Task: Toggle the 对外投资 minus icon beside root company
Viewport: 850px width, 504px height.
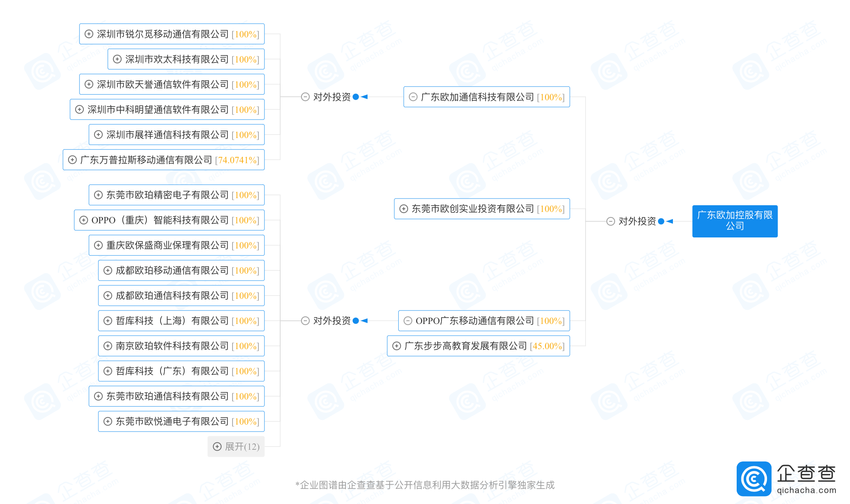Action: click(611, 221)
